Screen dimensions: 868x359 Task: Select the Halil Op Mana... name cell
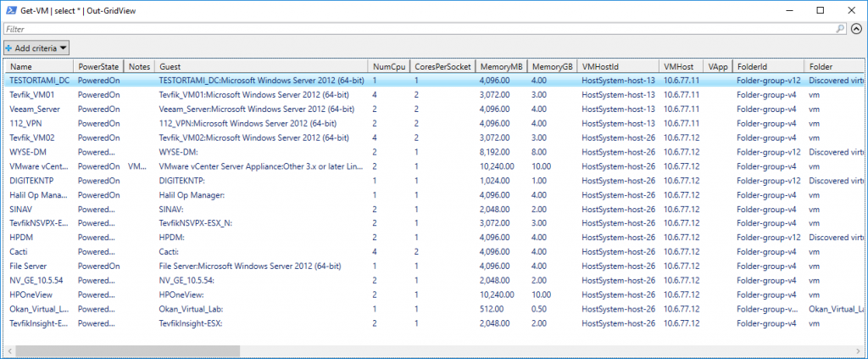click(x=39, y=194)
